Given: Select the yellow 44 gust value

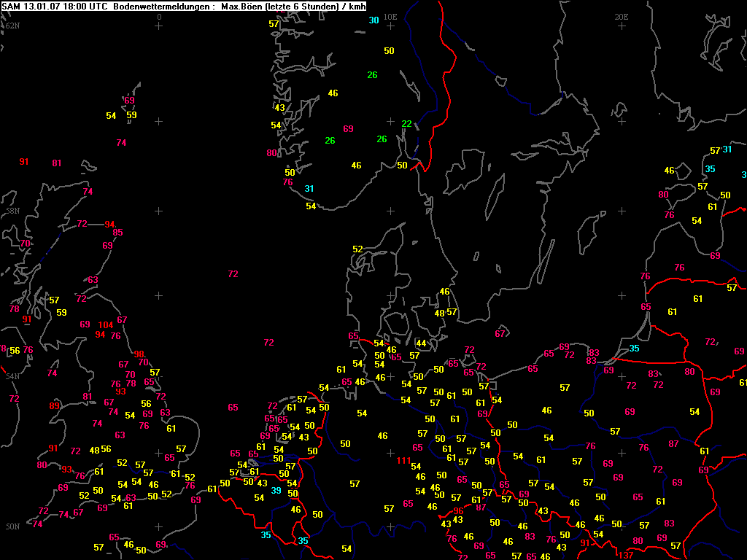Looking at the screenshot, I should (x=421, y=343).
